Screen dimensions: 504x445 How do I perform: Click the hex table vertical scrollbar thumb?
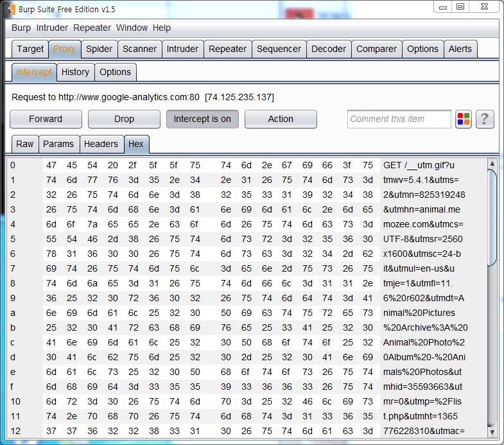point(492,218)
